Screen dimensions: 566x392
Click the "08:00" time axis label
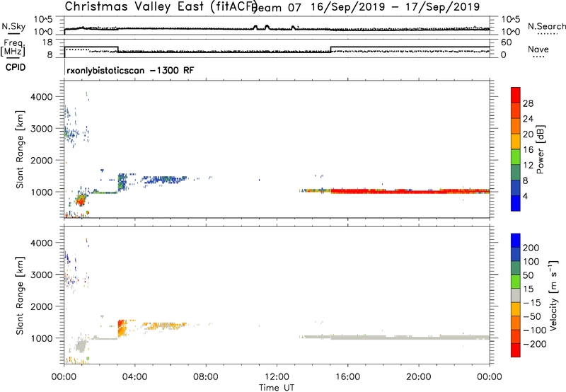pos(206,377)
